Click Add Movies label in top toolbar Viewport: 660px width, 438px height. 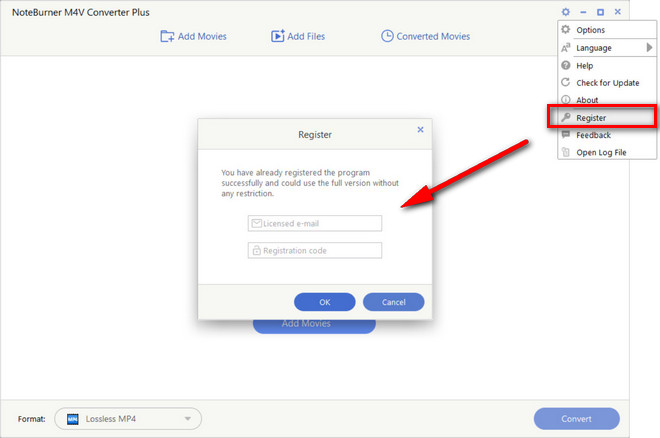[x=202, y=37]
